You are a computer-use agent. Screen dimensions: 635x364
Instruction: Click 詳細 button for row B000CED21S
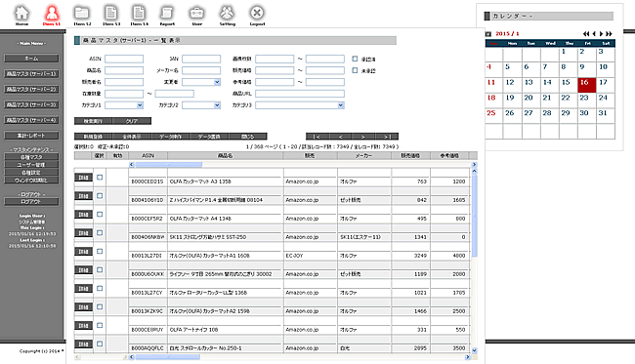[83, 178]
